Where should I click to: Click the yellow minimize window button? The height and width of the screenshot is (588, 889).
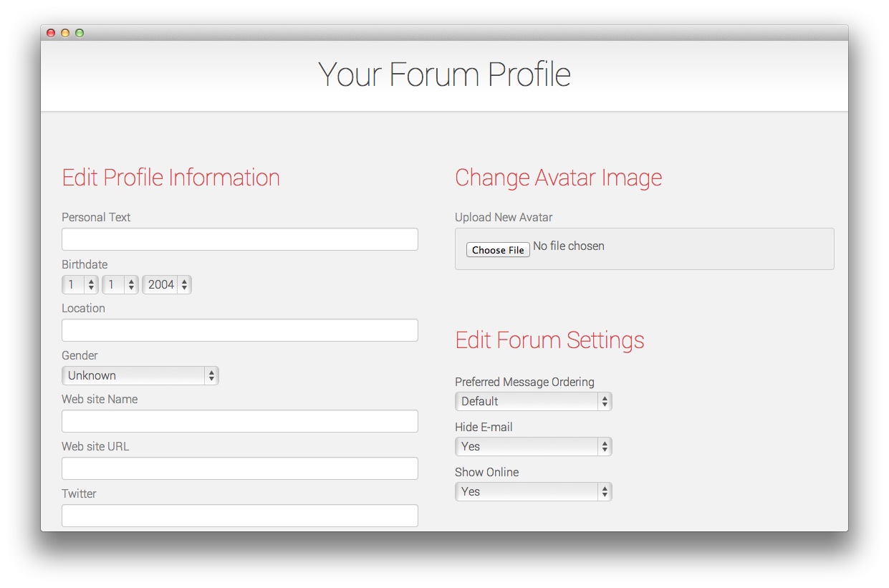click(65, 33)
